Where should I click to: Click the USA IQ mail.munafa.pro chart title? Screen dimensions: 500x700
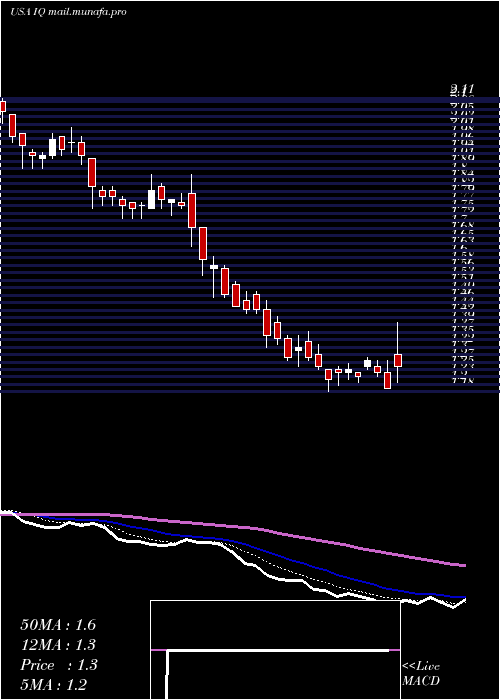click(x=68, y=12)
